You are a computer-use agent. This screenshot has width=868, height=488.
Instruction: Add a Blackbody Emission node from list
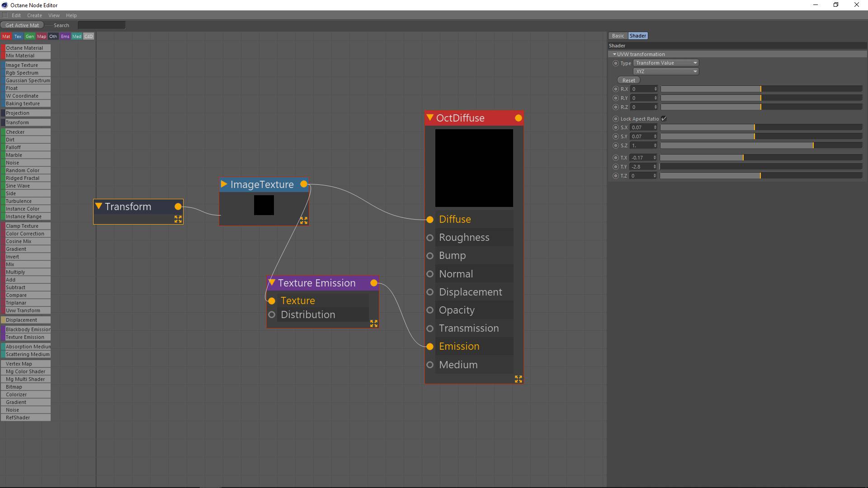point(26,329)
